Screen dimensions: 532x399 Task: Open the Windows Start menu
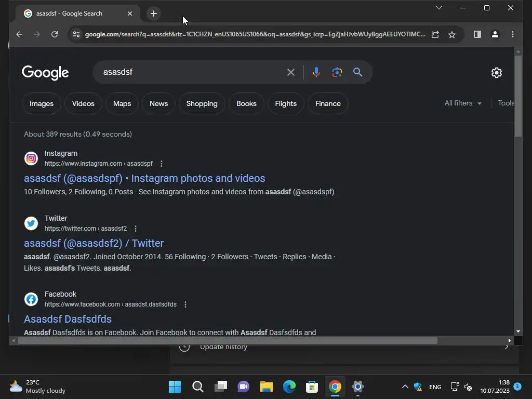(x=175, y=387)
